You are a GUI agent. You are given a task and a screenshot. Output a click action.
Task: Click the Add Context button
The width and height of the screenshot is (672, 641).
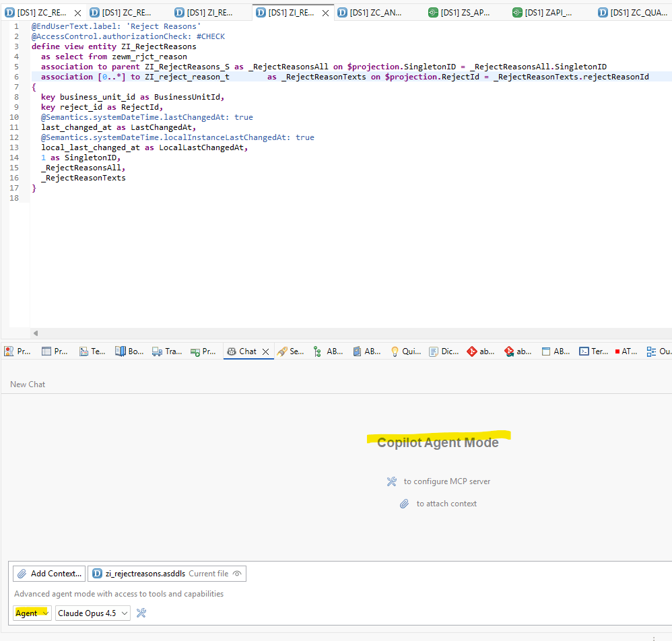pyautogui.click(x=49, y=574)
